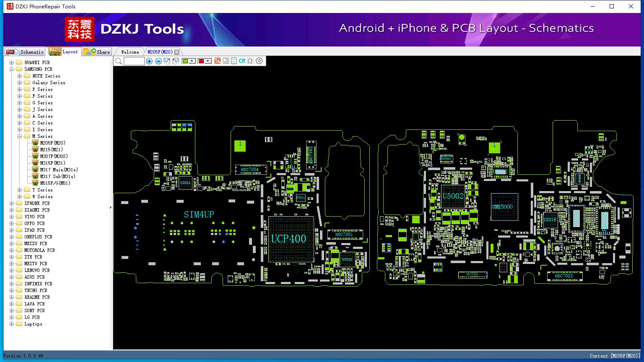Viewport: 644px width, 362px height.
Task: Click the UCP400 chip on the board
Action: pyautogui.click(x=291, y=239)
